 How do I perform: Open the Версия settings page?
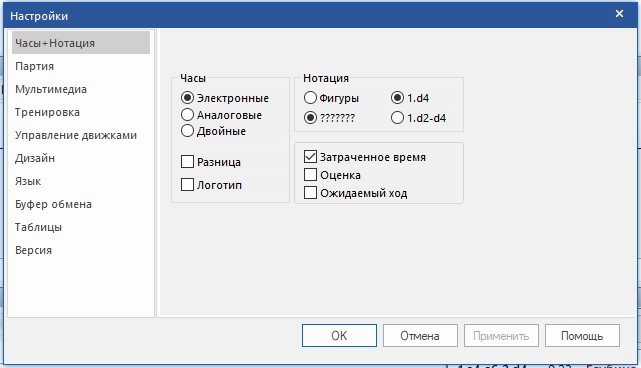(x=81, y=250)
